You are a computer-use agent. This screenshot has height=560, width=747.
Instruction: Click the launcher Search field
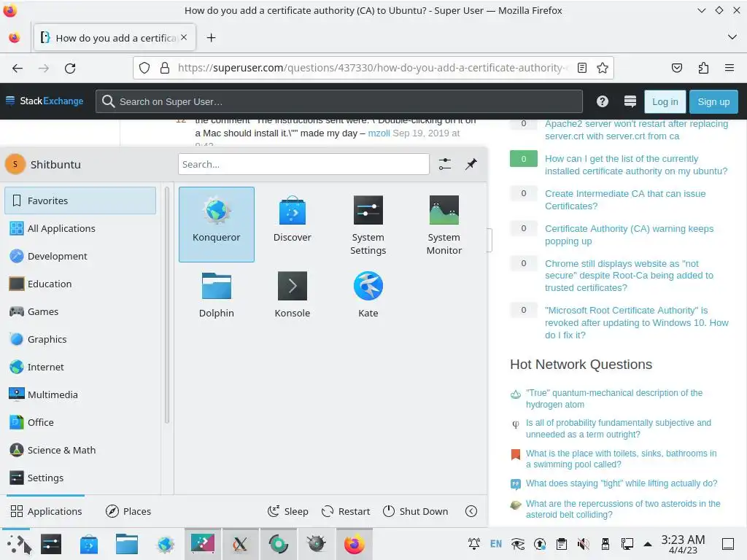[303, 164]
